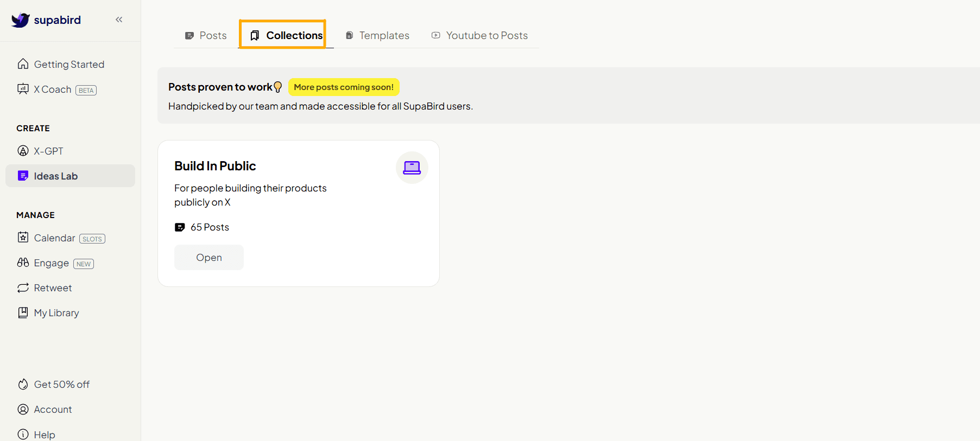
Task: Click the Templates tab icon
Action: [x=350, y=35]
